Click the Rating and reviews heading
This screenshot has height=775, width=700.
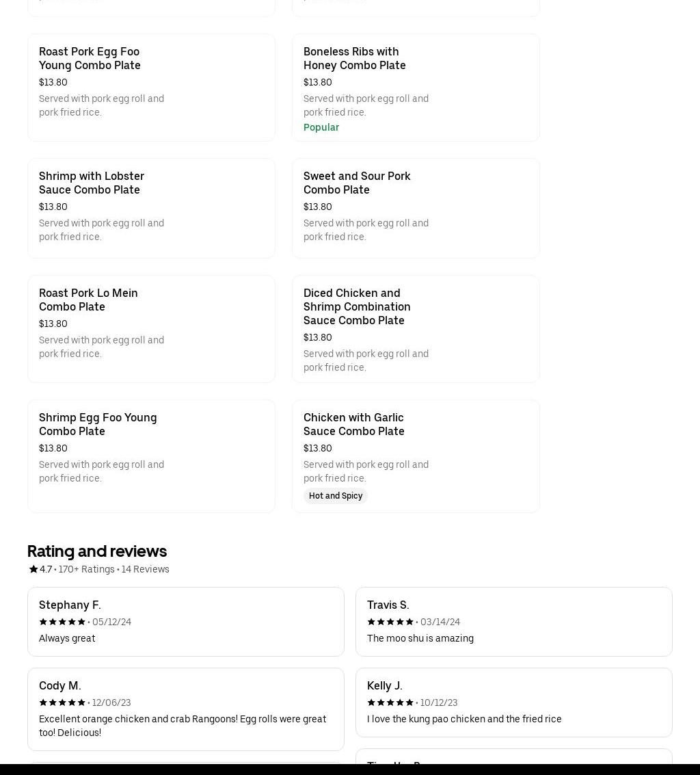coord(97,551)
